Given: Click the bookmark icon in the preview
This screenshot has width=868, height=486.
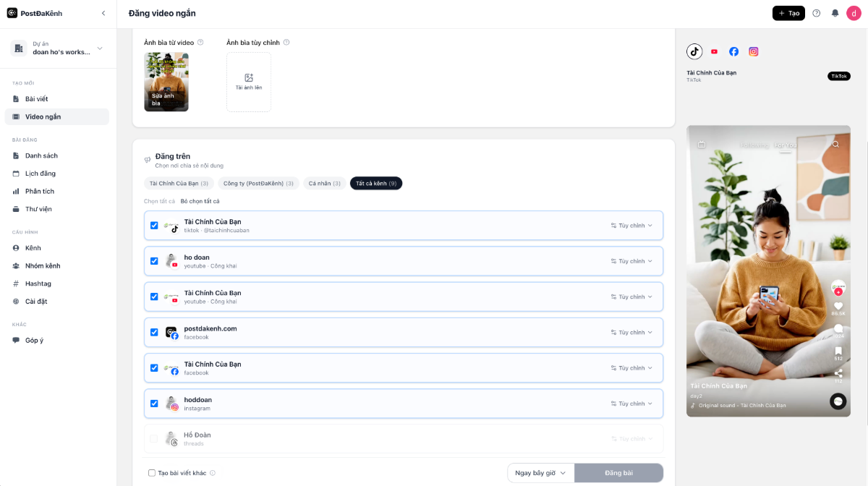Looking at the screenshot, I should click(838, 351).
